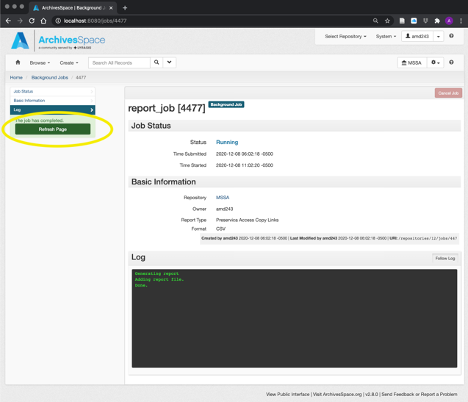
Task: Click the Follow Log button
Action: 445,258
